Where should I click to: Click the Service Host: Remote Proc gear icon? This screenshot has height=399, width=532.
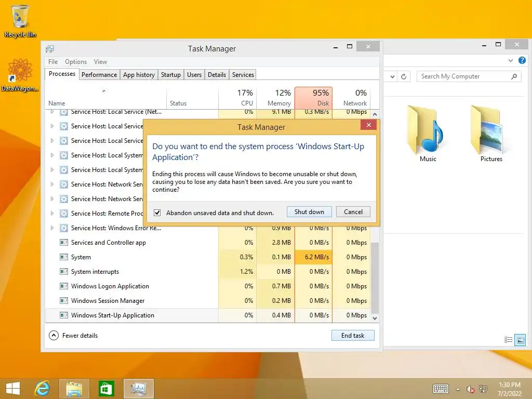[63, 214]
